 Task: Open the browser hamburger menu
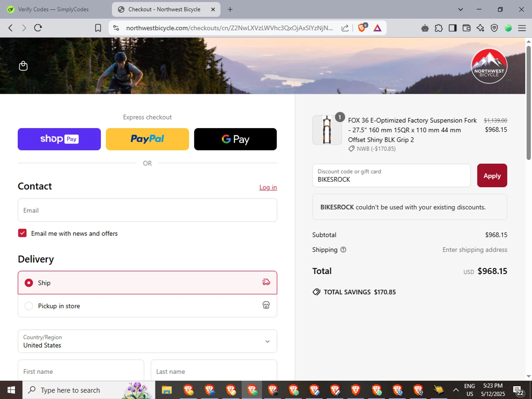coord(522,28)
